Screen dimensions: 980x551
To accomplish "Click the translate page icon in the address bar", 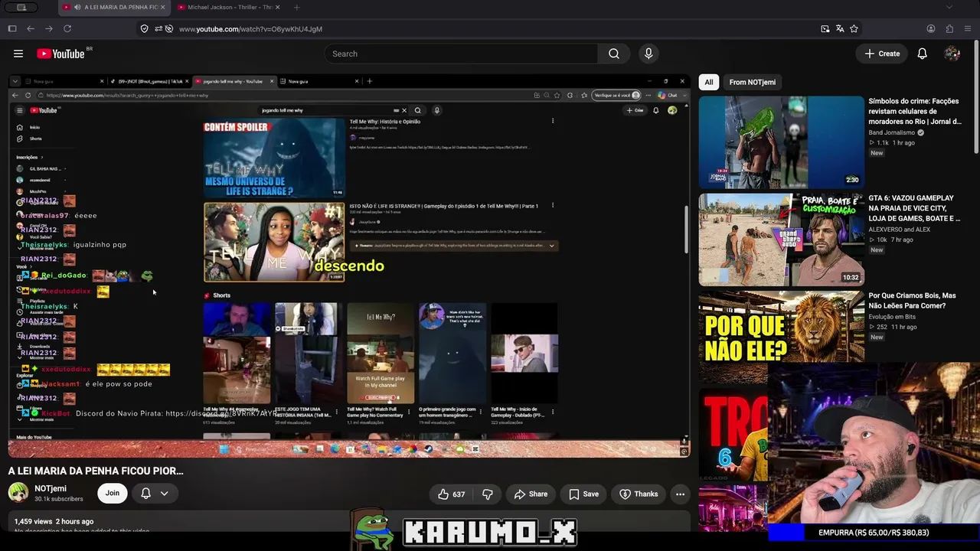I will point(840,29).
